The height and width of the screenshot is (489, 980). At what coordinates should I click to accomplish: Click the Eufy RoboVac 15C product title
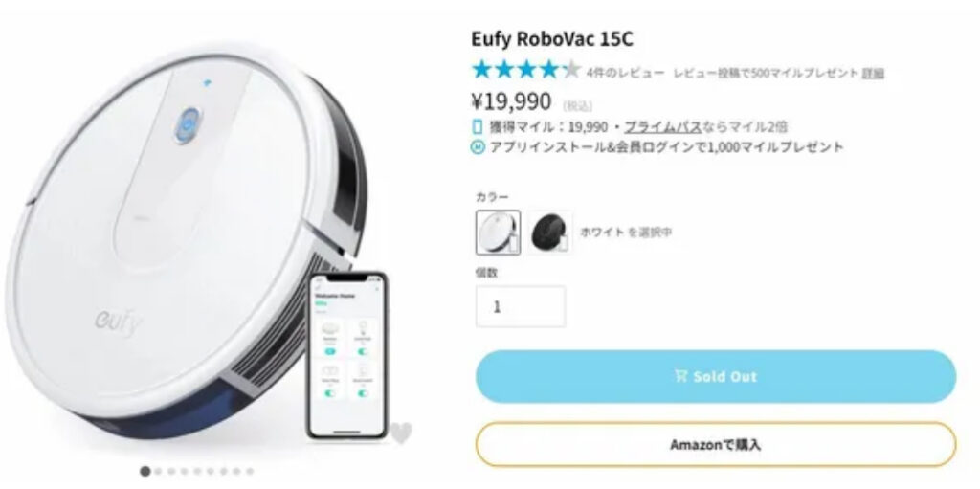[552, 39]
